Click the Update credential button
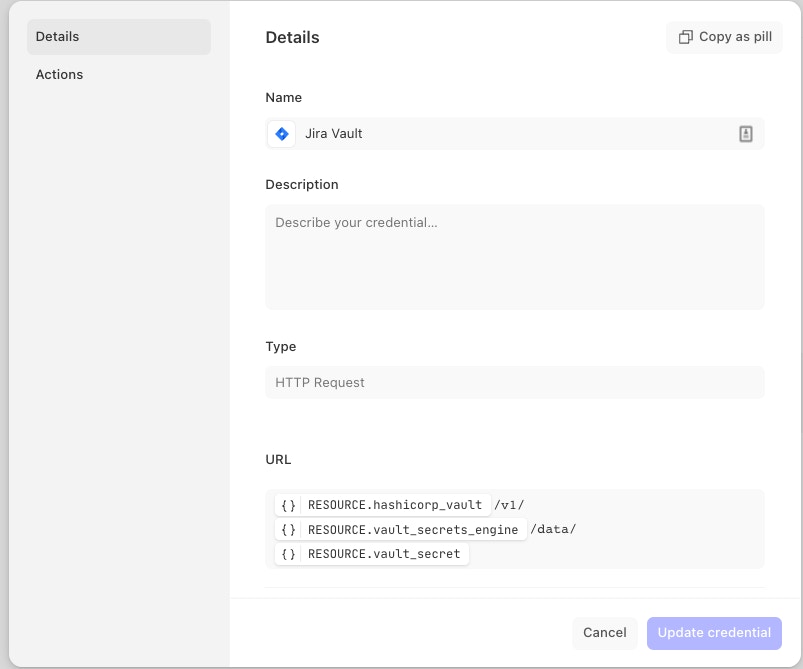Viewport: 803px width, 669px height. 714,633
